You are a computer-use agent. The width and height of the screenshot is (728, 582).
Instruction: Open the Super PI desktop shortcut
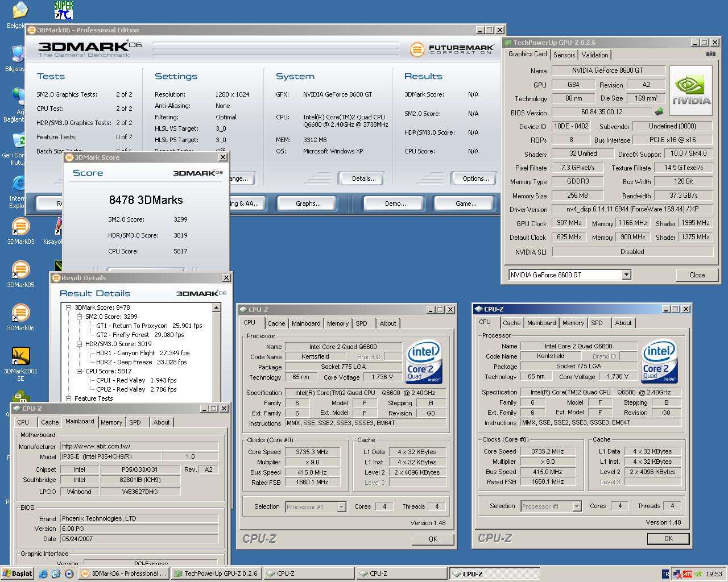point(63,10)
